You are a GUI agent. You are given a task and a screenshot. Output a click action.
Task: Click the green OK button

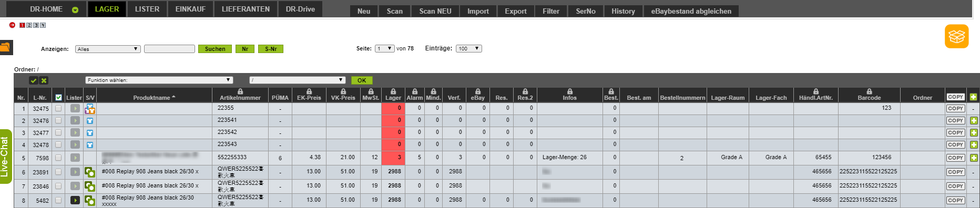[x=362, y=80]
